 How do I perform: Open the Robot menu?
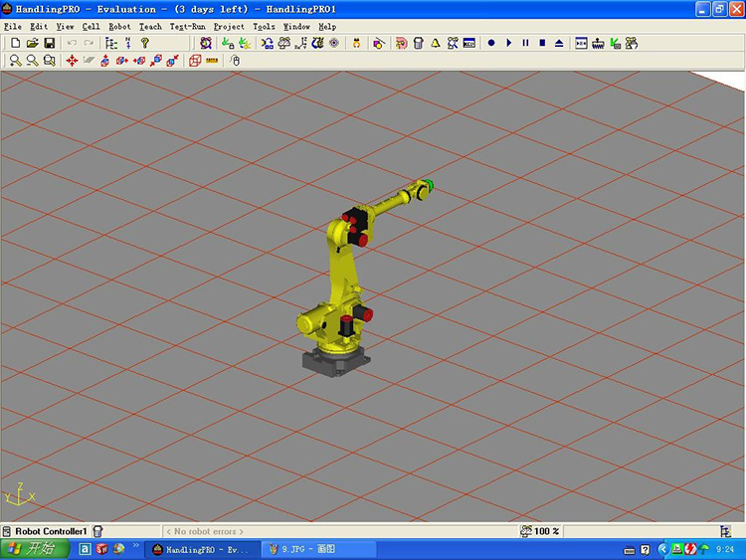(119, 27)
